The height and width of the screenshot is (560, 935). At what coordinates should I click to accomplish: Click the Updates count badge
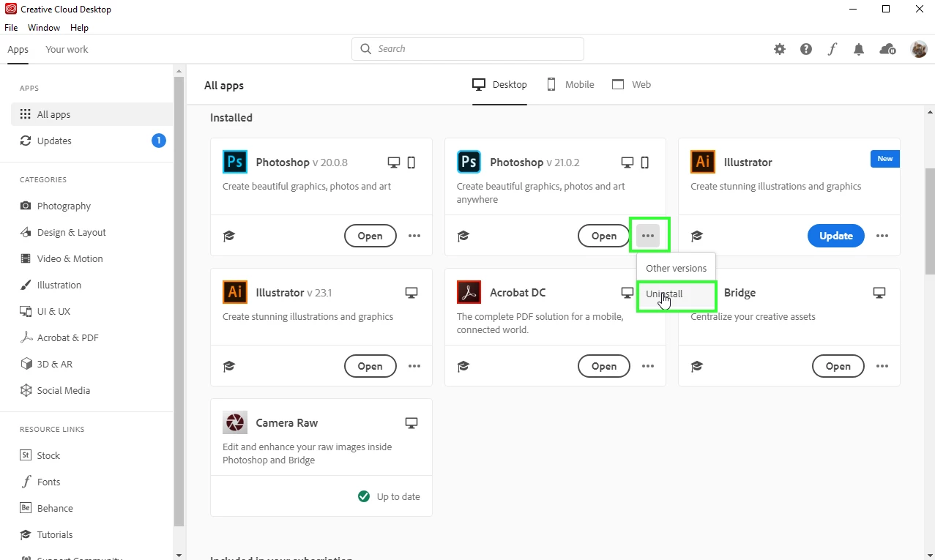click(x=159, y=141)
